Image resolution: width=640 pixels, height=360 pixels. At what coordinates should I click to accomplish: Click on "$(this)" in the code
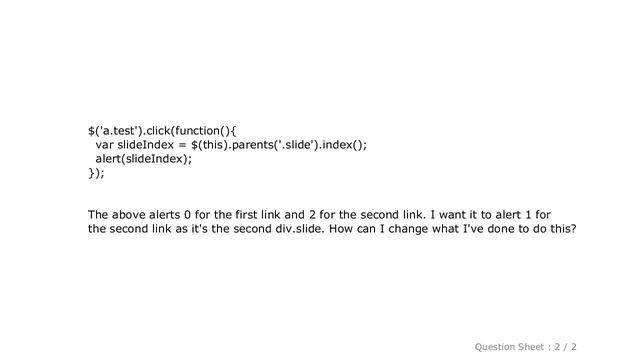[210, 145]
